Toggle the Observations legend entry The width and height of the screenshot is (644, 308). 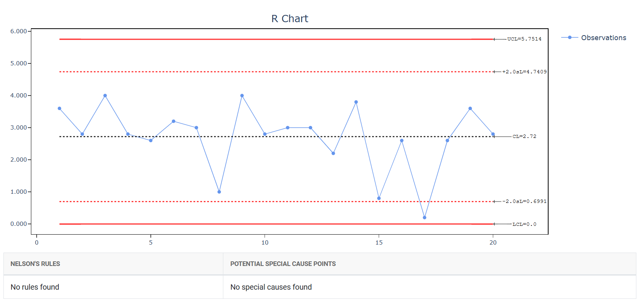[603, 38]
